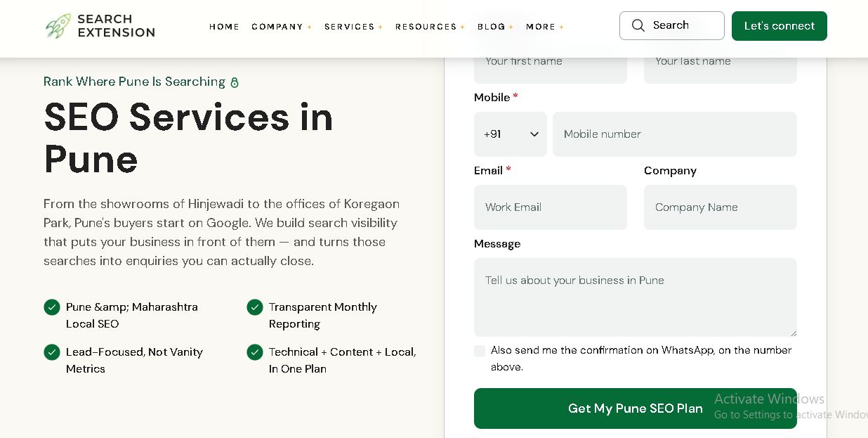Submit with Get My Pune SEO Plan button
868x438 pixels.
click(636, 408)
